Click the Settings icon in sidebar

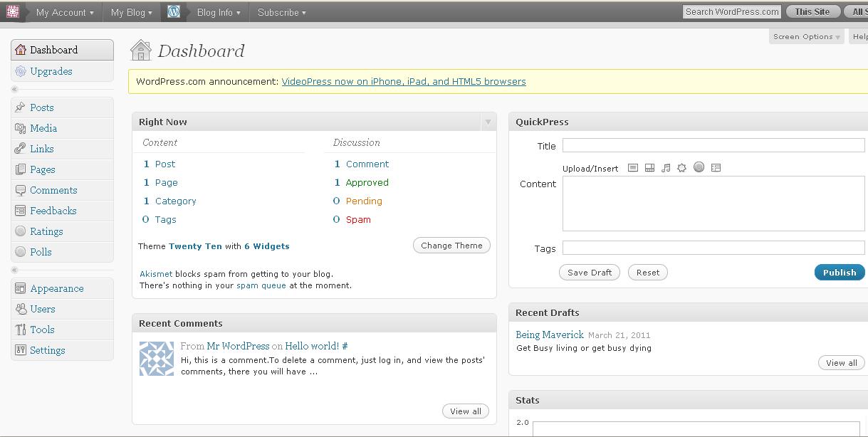coord(21,350)
